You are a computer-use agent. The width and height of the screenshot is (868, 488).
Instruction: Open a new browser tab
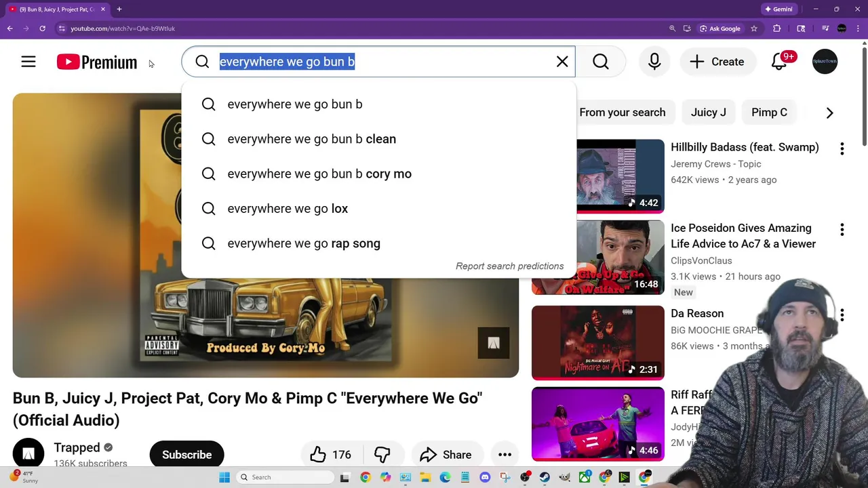click(x=119, y=9)
